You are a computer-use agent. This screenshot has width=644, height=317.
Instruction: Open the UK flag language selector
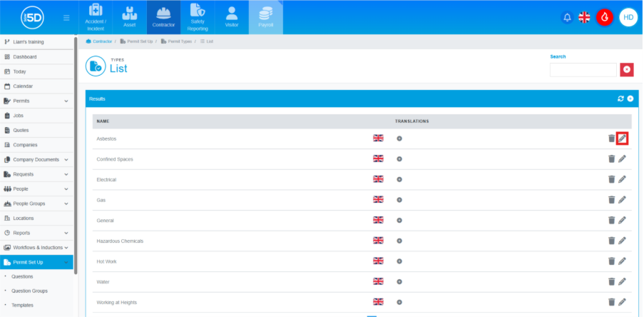[584, 18]
